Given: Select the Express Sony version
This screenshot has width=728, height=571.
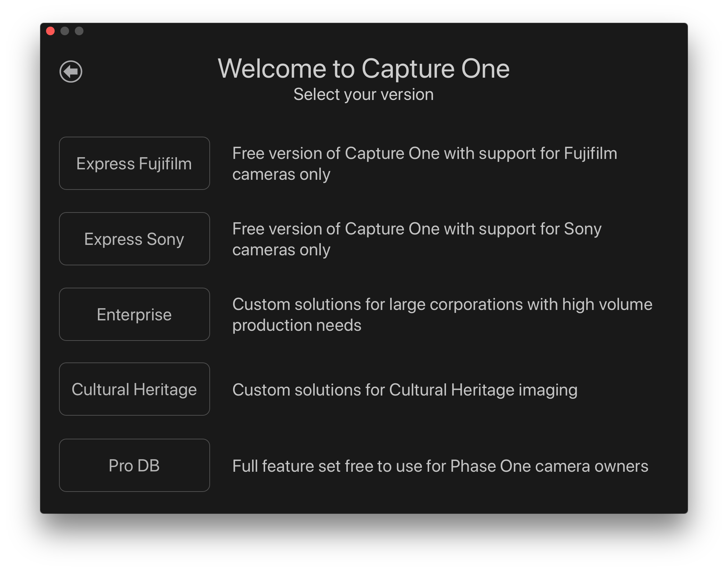Looking at the screenshot, I should (x=134, y=239).
